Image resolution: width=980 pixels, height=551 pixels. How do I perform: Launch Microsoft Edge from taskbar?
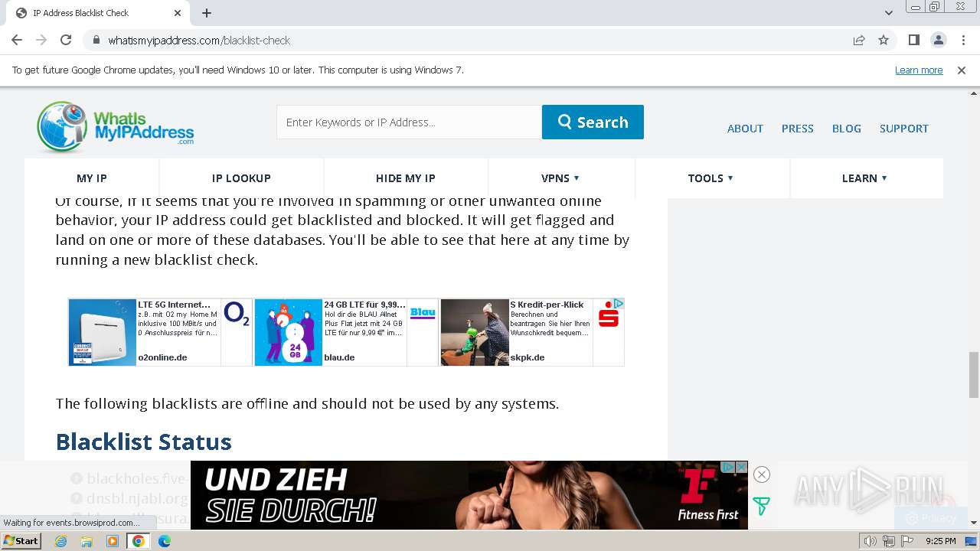[x=165, y=541]
